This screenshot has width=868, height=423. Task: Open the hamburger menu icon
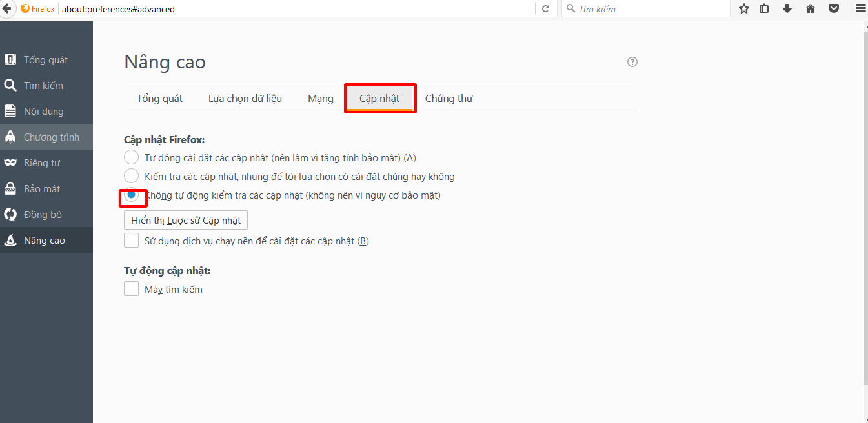860,9
